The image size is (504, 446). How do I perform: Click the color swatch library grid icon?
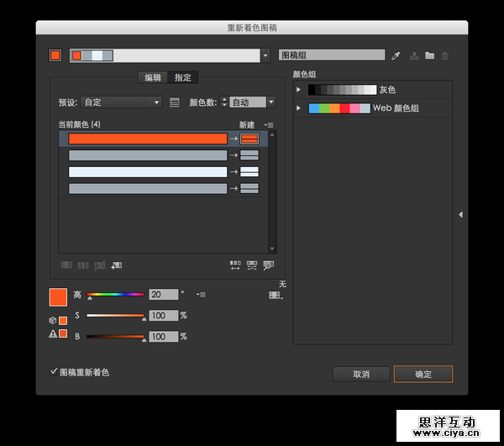[x=275, y=296]
